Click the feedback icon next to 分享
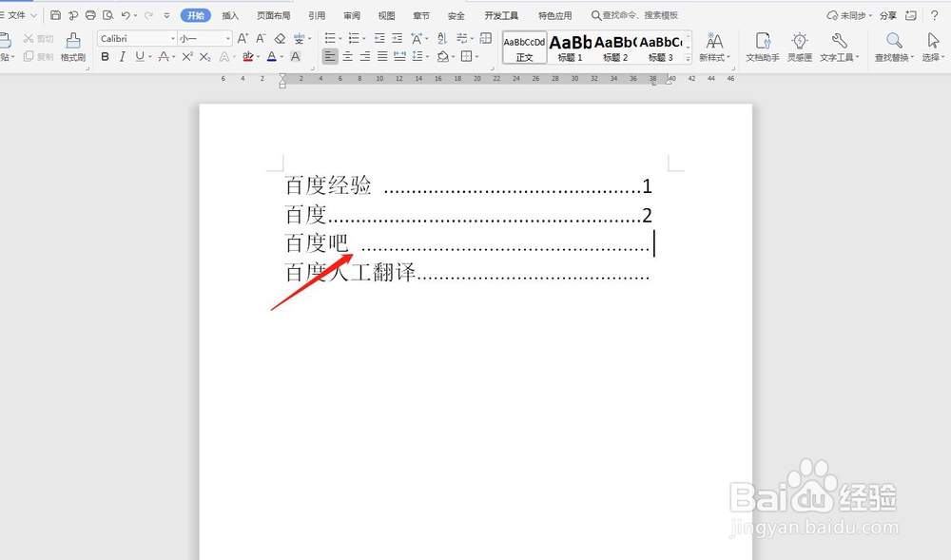Image resolution: width=951 pixels, height=560 pixels. pos(910,15)
